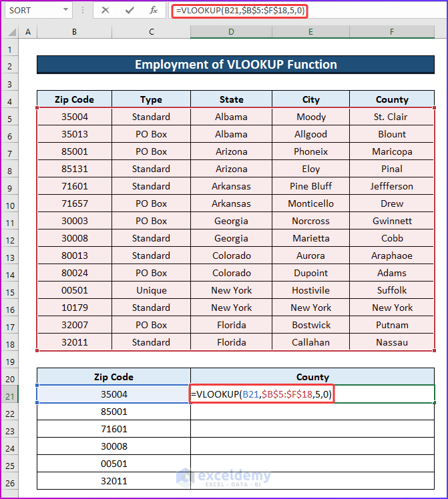Click zip code cell 85131

click(75, 169)
